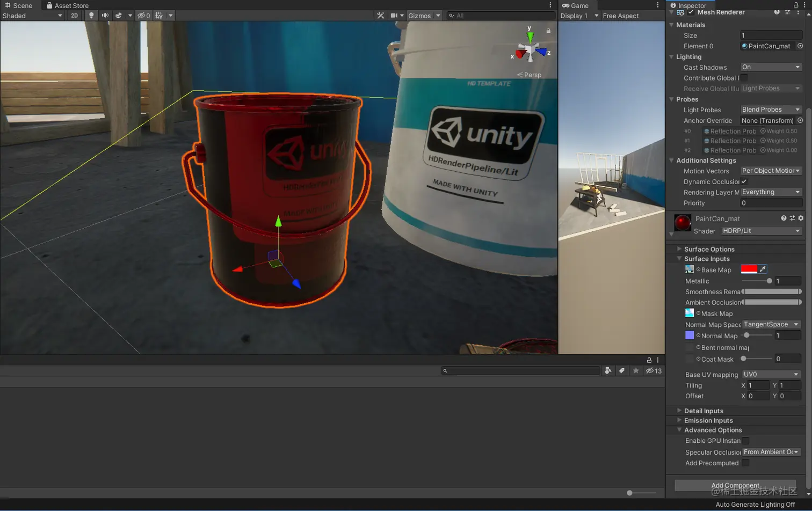This screenshot has height=511, width=812.
Task: Click the Metallic slider
Action: (x=757, y=281)
